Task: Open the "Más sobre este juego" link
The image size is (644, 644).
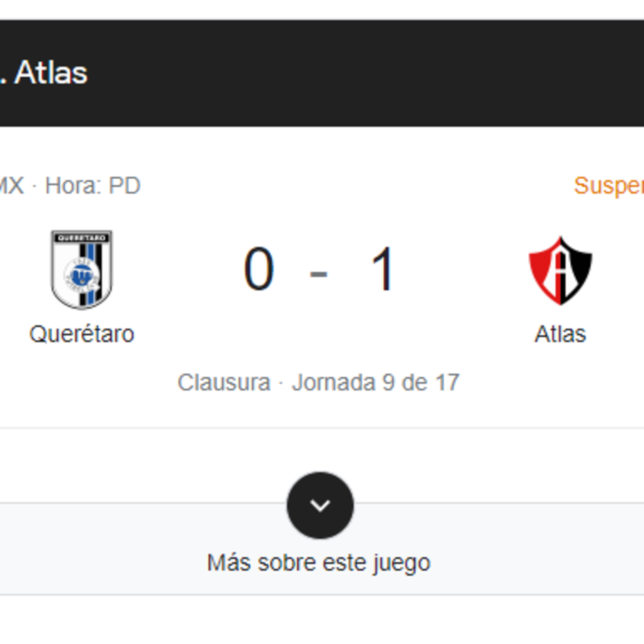Action: (319, 563)
